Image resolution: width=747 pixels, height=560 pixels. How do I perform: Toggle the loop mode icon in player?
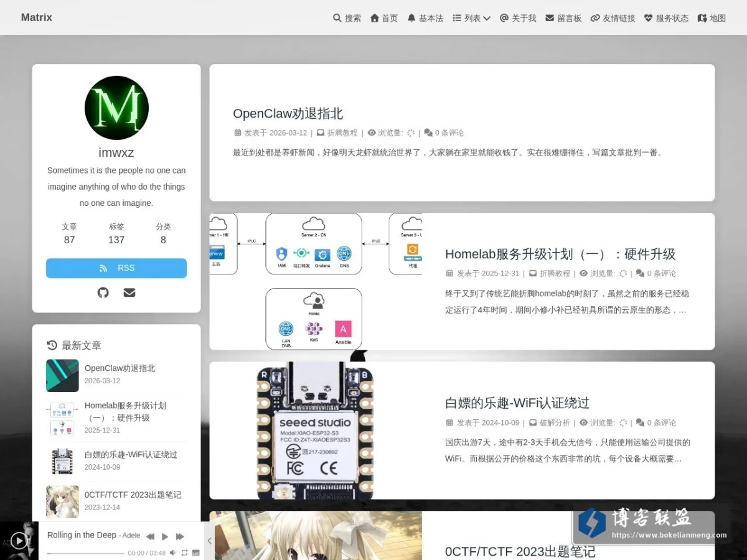click(x=184, y=553)
